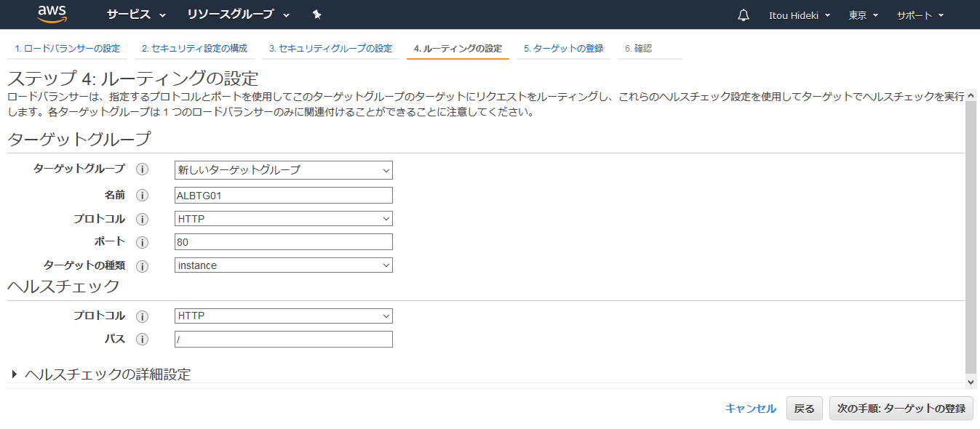Go to step 2. セキュリティ設定の構成 tab
The height and width of the screenshot is (429, 980).
[x=194, y=49]
